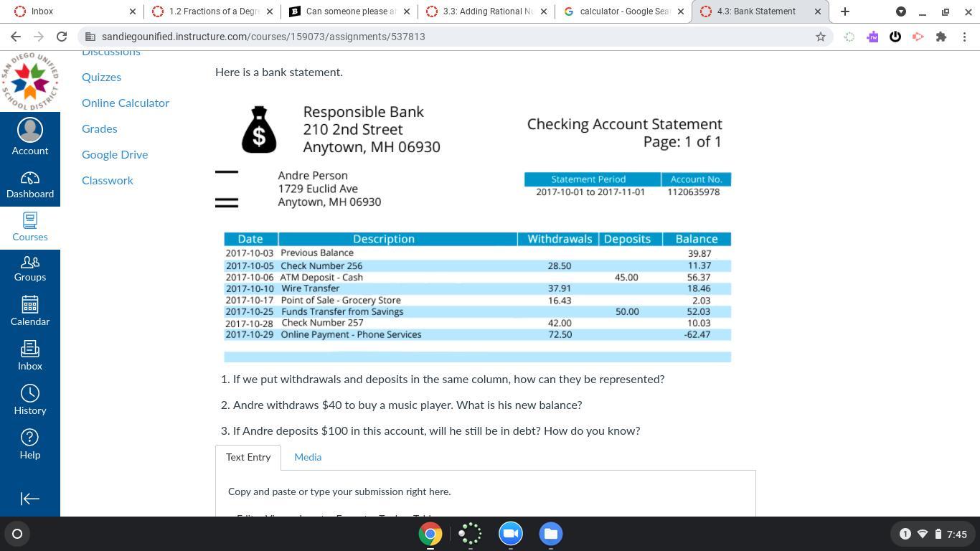
Task: Bookmark this page with the star icon
Action: pyautogui.click(x=821, y=37)
